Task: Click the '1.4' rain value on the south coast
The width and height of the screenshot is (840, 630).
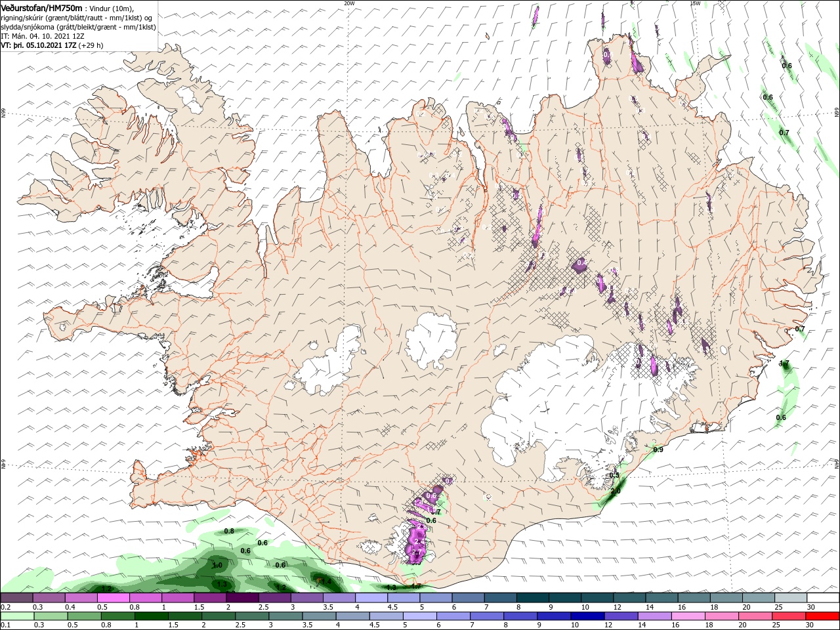Action: [x=327, y=581]
